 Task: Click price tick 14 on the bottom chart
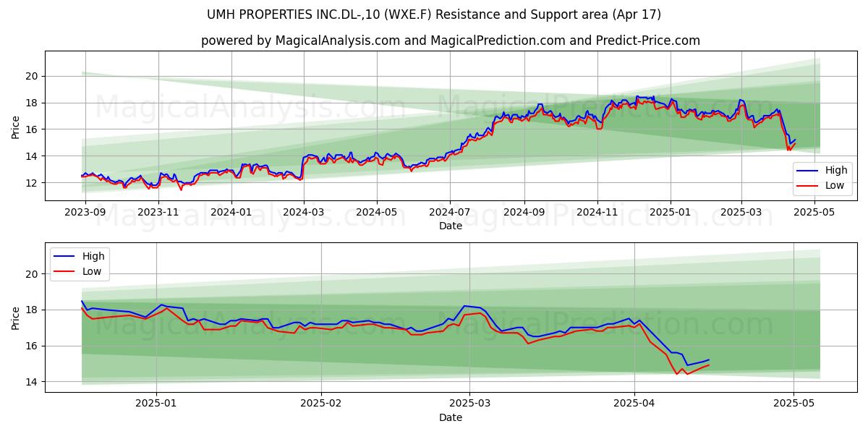[33, 382]
